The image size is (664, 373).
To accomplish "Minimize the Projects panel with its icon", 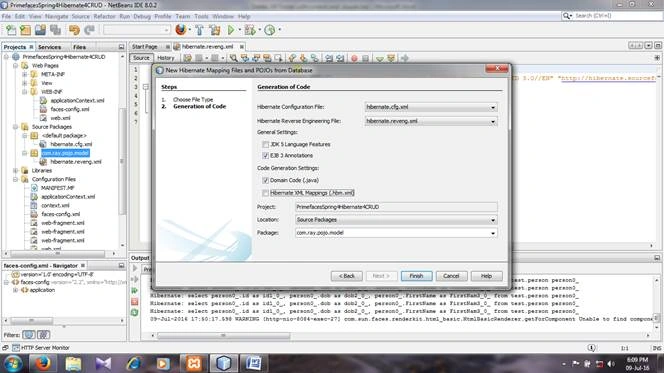I will click(122, 47).
